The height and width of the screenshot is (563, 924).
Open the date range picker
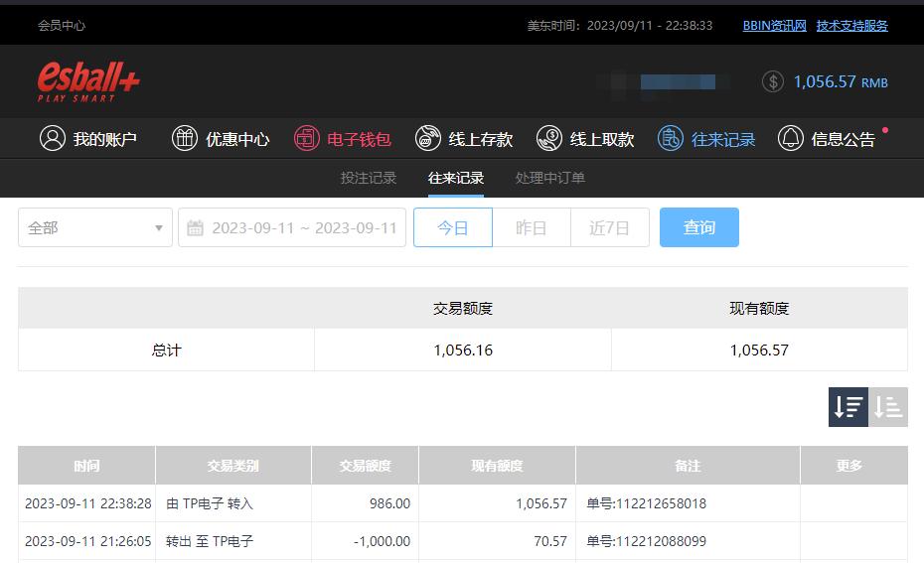[x=292, y=227]
